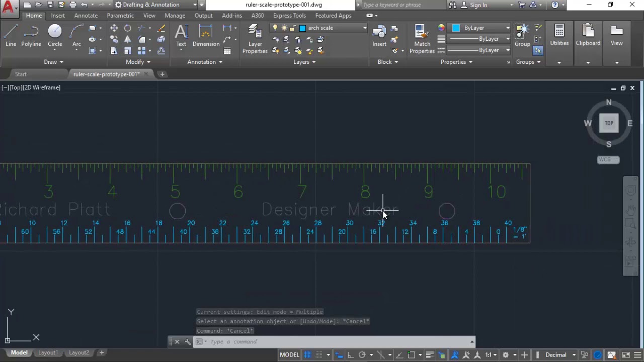Click the cyan layer color swatch beside arch scale
Image resolution: width=644 pixels, height=362 pixels.
click(x=302, y=28)
